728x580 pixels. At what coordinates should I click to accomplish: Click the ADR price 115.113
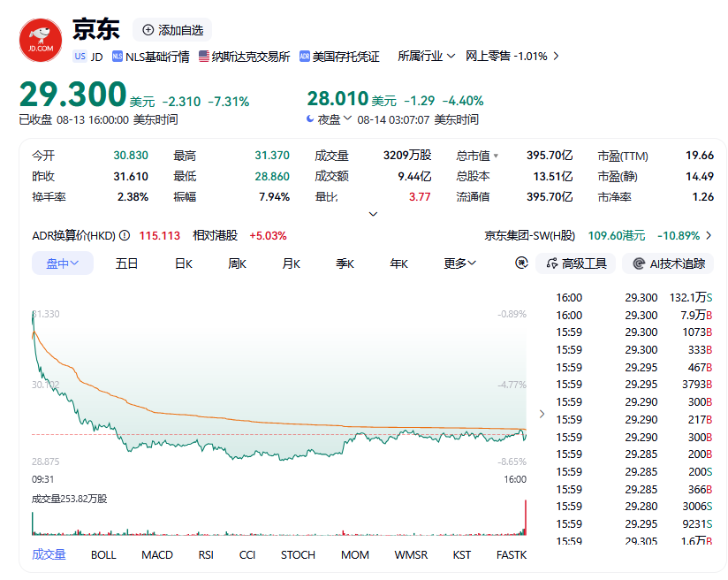[x=160, y=235]
